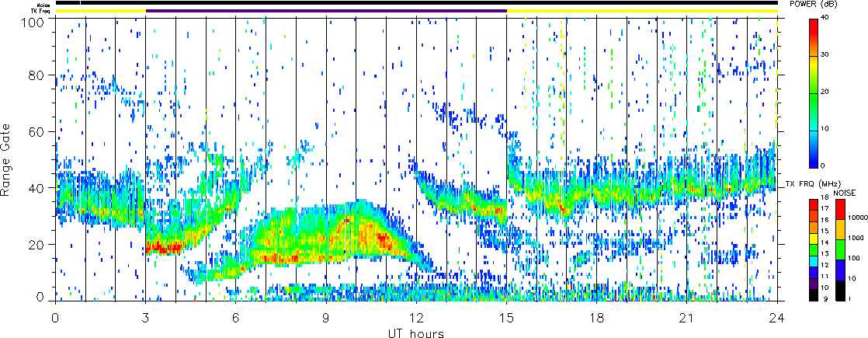Click UT hours tick label '21'
This screenshot has width=868, height=338.
pyautogui.click(x=688, y=318)
